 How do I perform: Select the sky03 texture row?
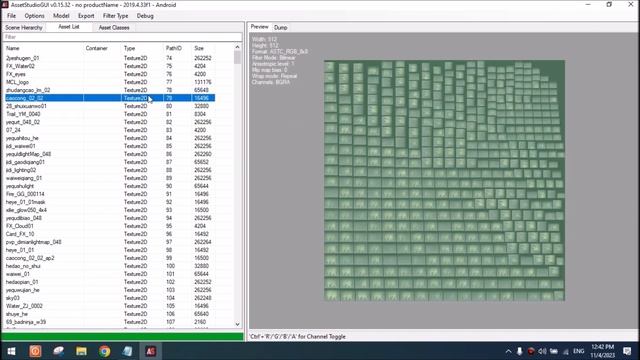(x=109, y=298)
